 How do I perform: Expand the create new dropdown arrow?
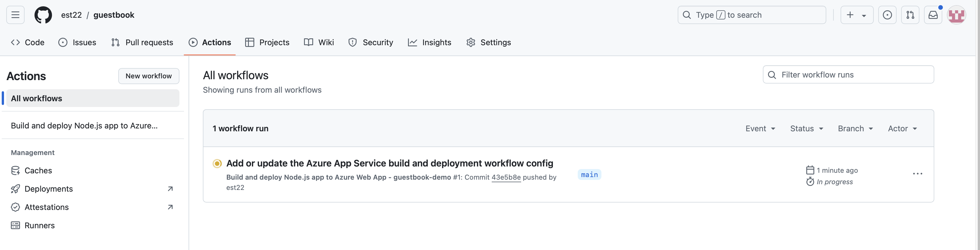pyautogui.click(x=864, y=15)
